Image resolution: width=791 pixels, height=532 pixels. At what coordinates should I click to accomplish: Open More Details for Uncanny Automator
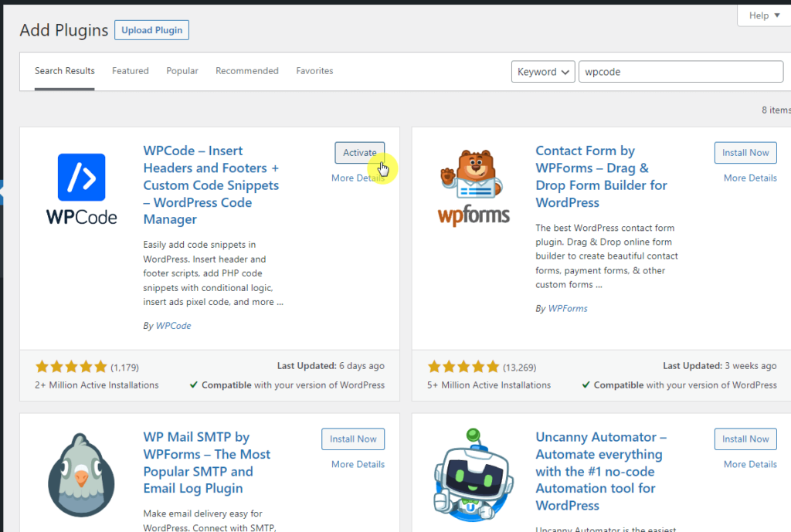pos(750,464)
